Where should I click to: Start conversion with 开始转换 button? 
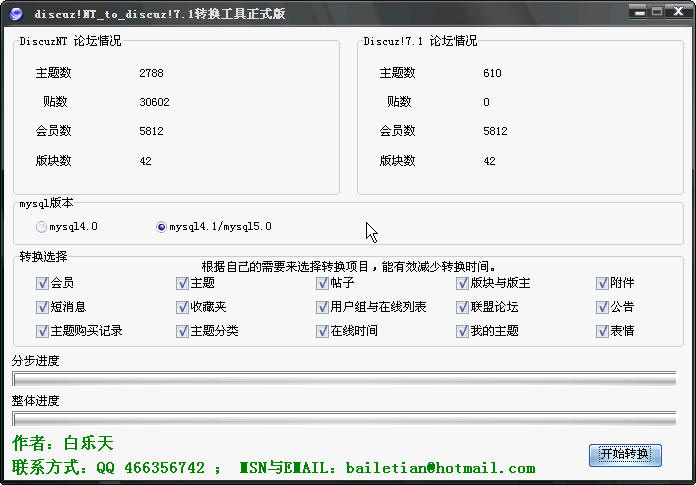(x=625, y=455)
